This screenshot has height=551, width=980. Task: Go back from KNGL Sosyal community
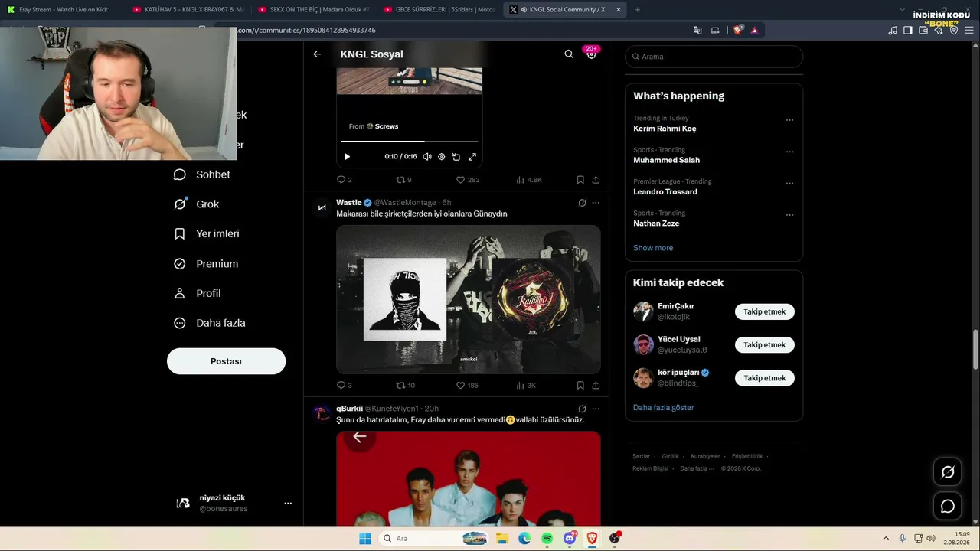[317, 54]
